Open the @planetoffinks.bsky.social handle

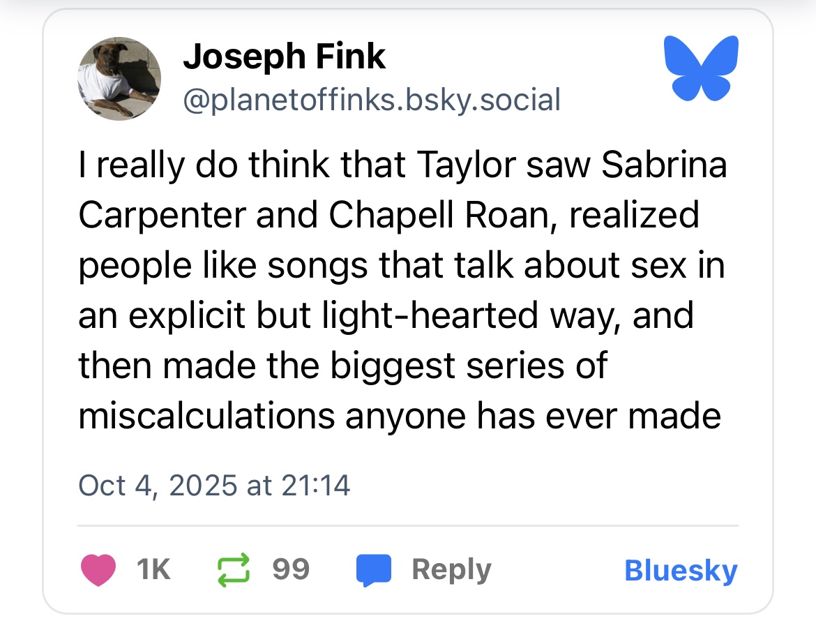point(371,100)
